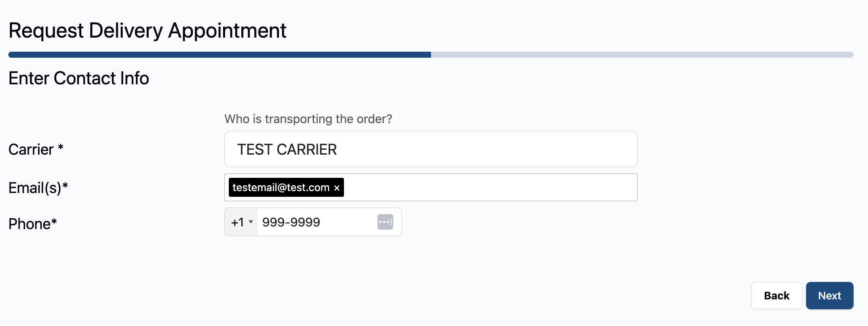Click the Email(s)* field label
This screenshot has height=326, width=868.
pyautogui.click(x=38, y=188)
